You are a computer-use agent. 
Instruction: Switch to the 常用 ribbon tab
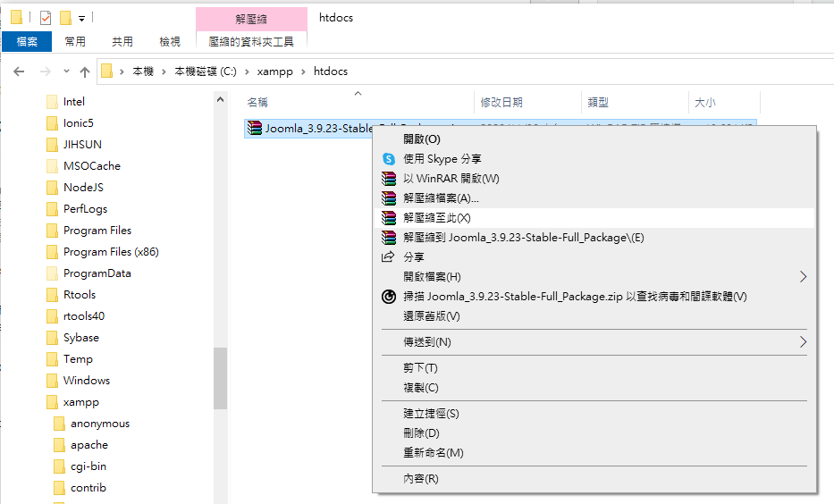75,41
